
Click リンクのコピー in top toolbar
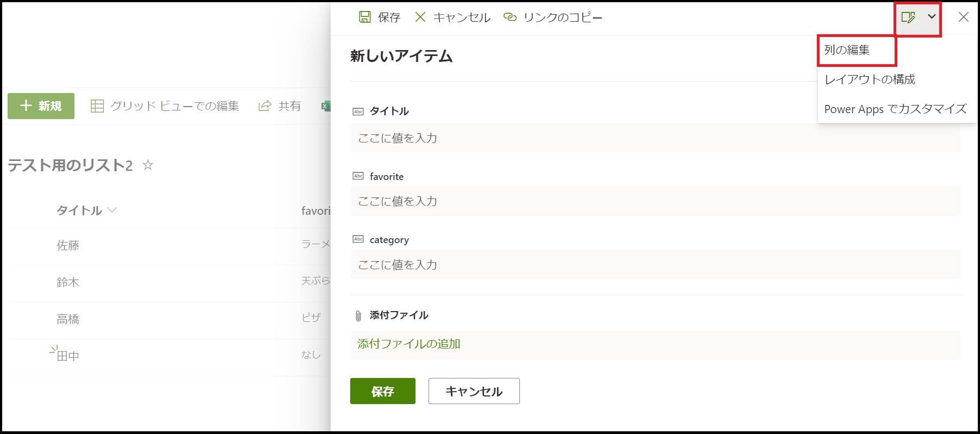coord(563,17)
